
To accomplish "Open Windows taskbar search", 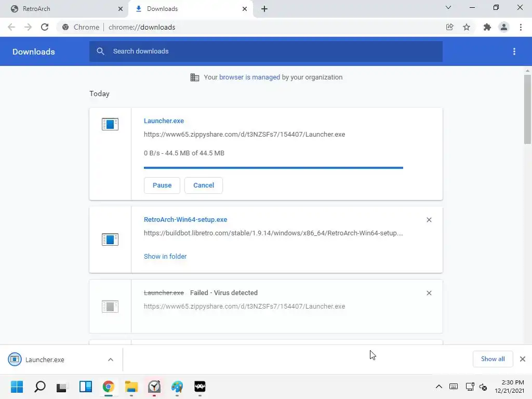I will 40,387.
